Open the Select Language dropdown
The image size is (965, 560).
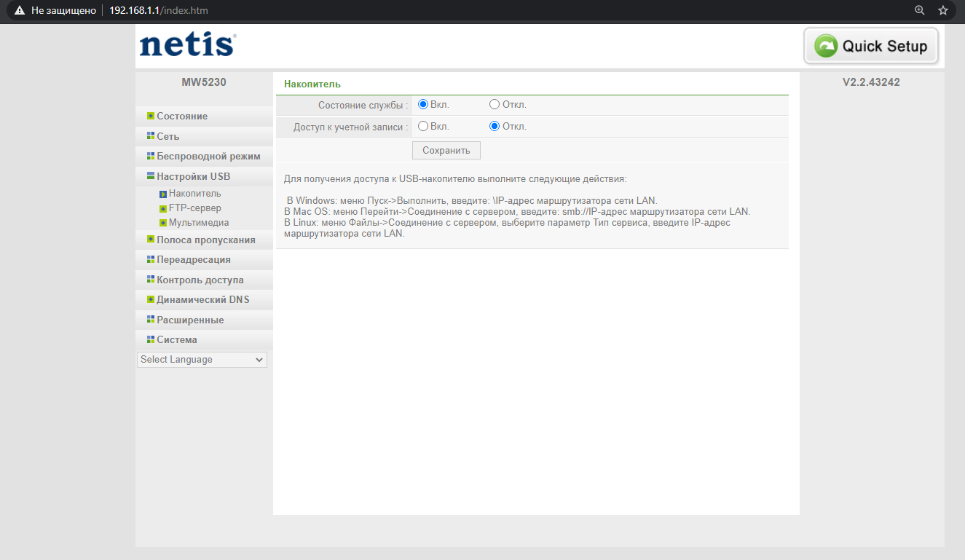pyautogui.click(x=202, y=360)
